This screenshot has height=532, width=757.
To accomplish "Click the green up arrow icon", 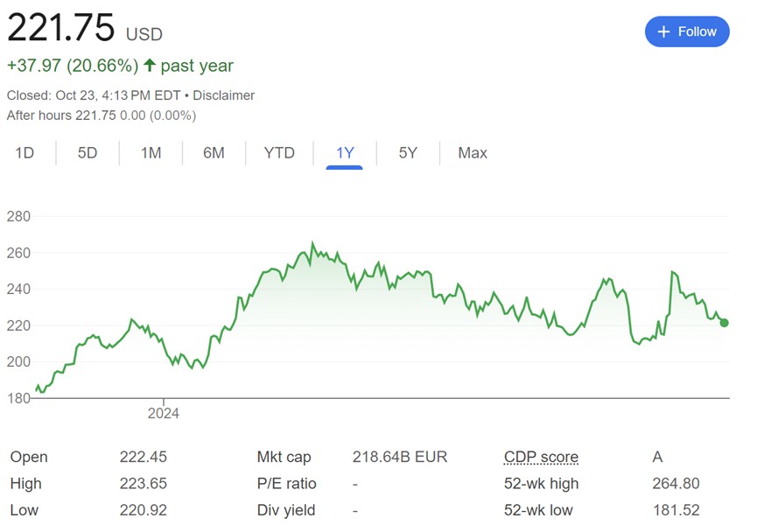I will coord(150,65).
